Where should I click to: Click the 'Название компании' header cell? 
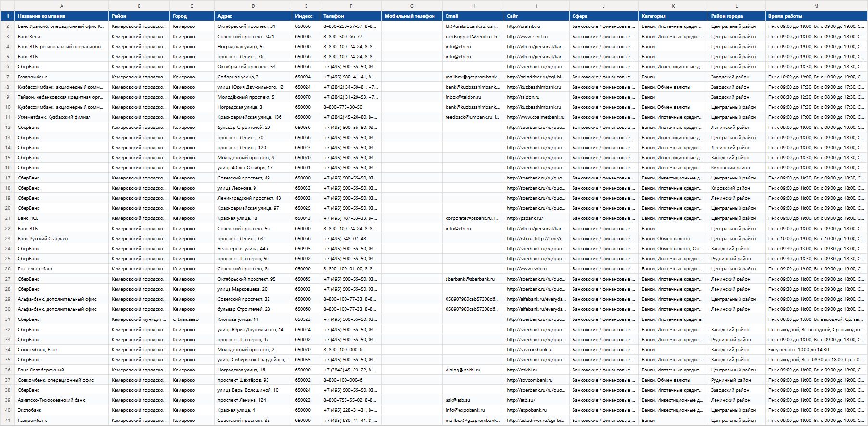pyautogui.click(x=62, y=16)
